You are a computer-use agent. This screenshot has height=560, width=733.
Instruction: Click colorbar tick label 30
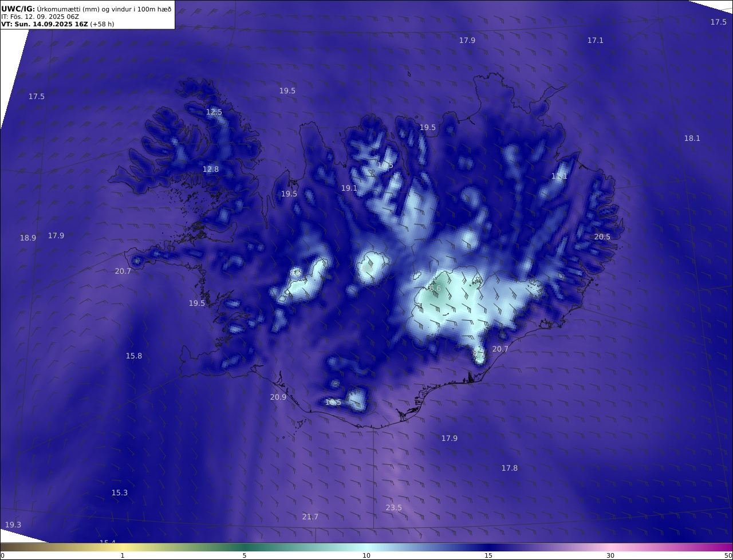pos(610,555)
